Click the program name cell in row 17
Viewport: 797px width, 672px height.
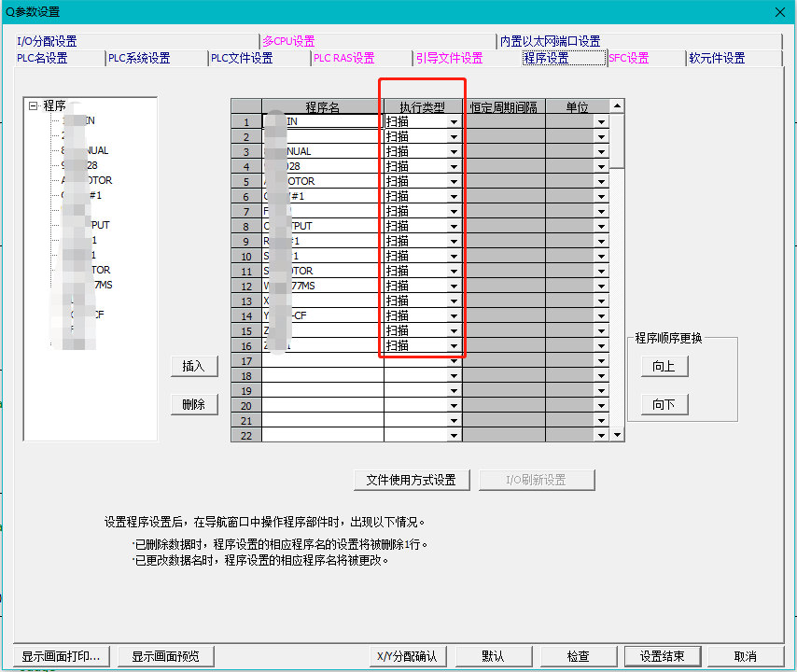coord(322,361)
